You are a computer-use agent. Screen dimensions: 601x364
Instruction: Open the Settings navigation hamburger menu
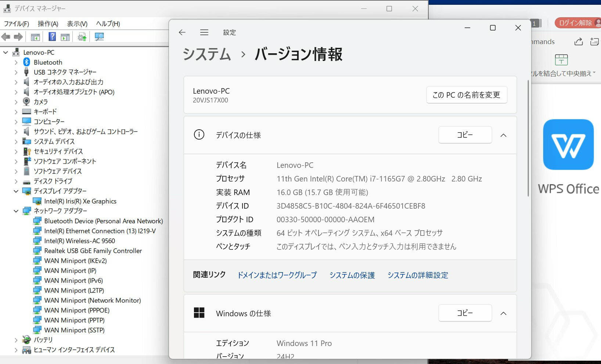click(204, 32)
